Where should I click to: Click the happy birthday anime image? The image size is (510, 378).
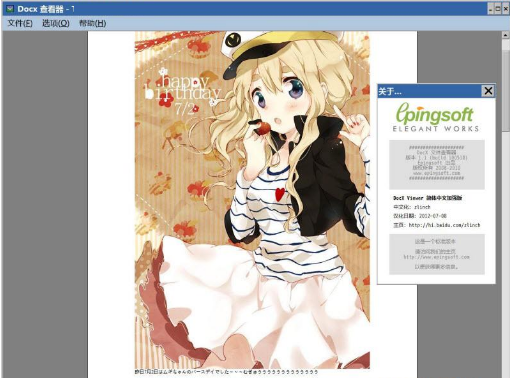[252, 200]
